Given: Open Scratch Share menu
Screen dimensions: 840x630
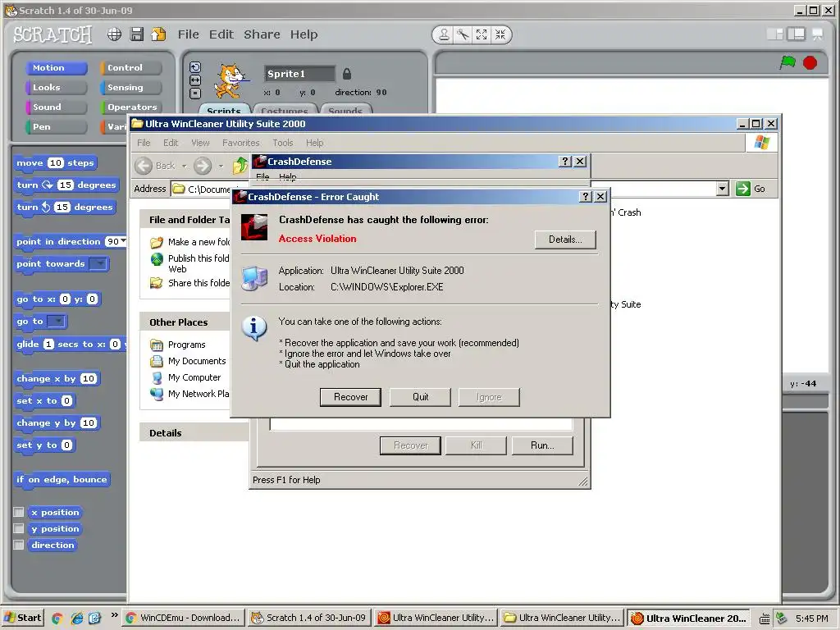Looking at the screenshot, I should (x=262, y=34).
